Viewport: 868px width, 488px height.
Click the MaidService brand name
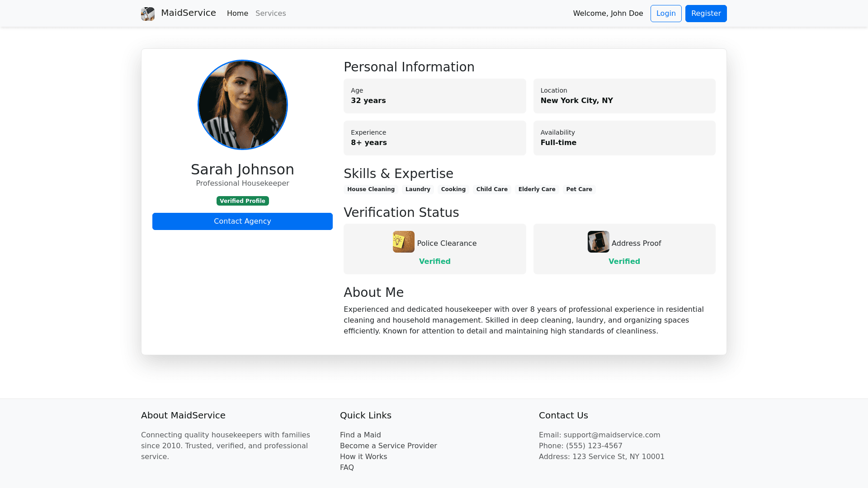pyautogui.click(x=189, y=13)
